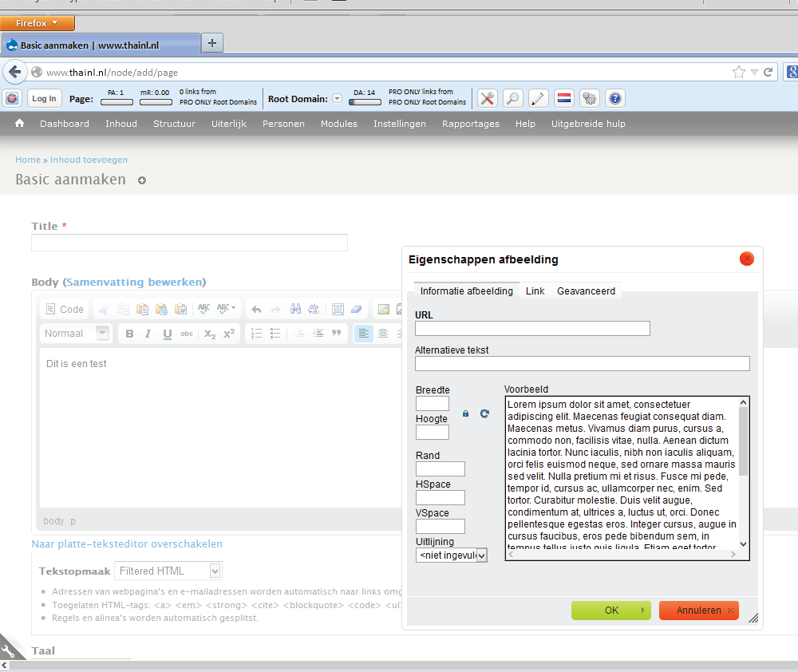Click the Drupal home icon in admin menu
This screenshot has width=798, height=672.
[20, 124]
